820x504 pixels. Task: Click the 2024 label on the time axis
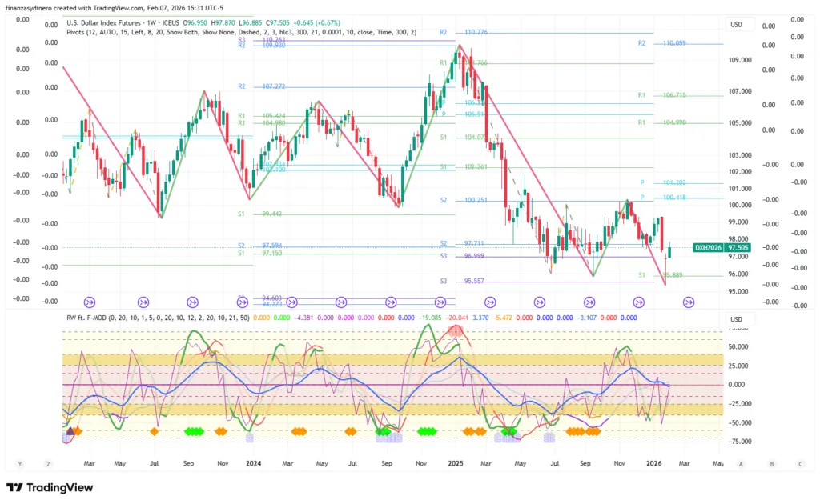(253, 463)
